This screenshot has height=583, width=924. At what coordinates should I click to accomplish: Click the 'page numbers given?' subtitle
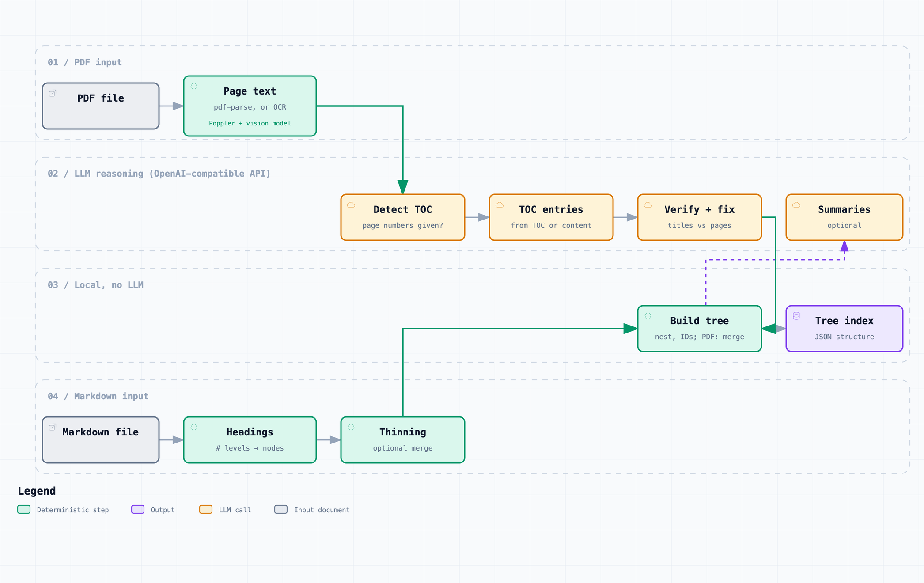pyautogui.click(x=403, y=225)
